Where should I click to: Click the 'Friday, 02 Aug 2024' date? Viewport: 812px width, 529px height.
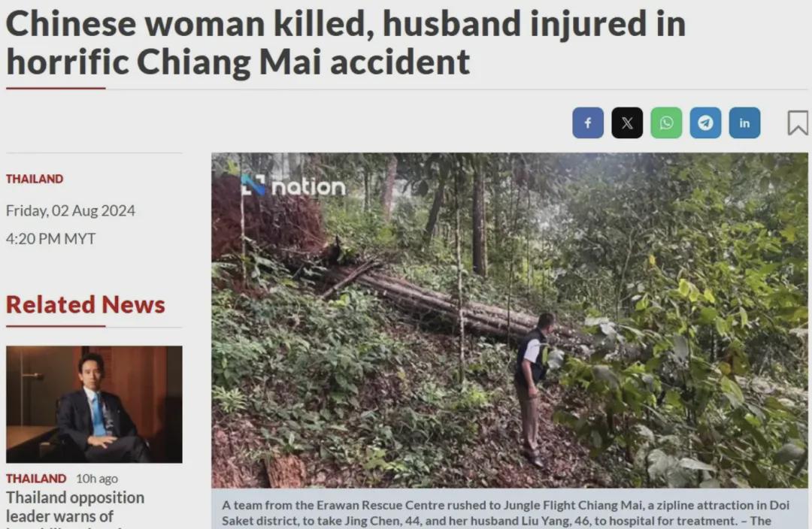click(x=71, y=210)
